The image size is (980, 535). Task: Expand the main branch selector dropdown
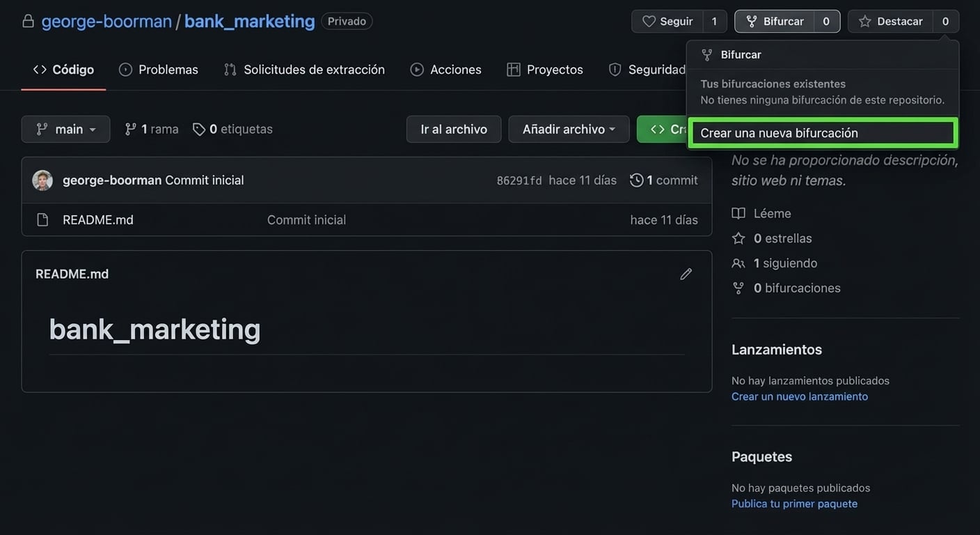[x=66, y=129]
